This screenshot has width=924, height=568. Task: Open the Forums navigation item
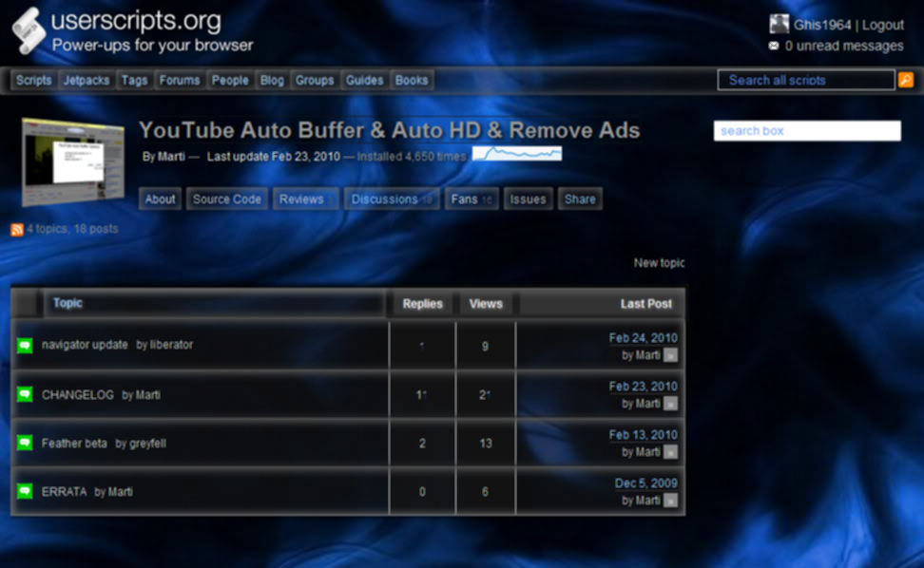click(x=180, y=80)
